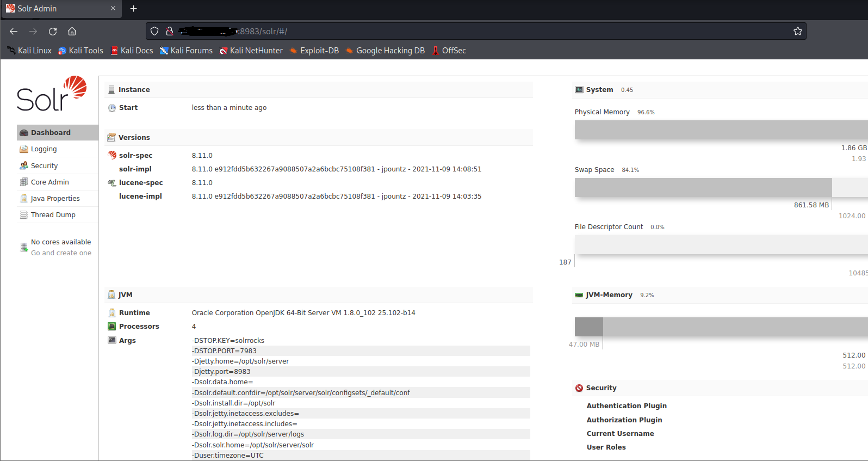The width and height of the screenshot is (868, 461).
Task: Click the 'No cores available' text
Action: 61,242
